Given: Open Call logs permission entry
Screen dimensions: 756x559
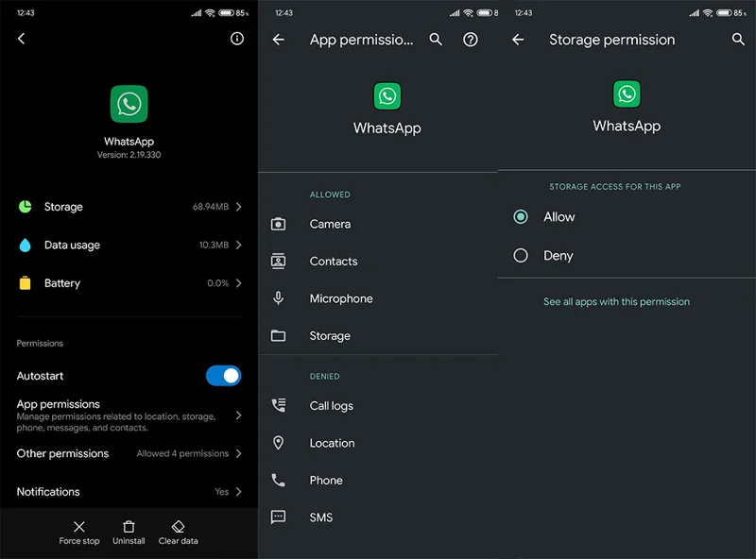Looking at the screenshot, I should [378, 406].
